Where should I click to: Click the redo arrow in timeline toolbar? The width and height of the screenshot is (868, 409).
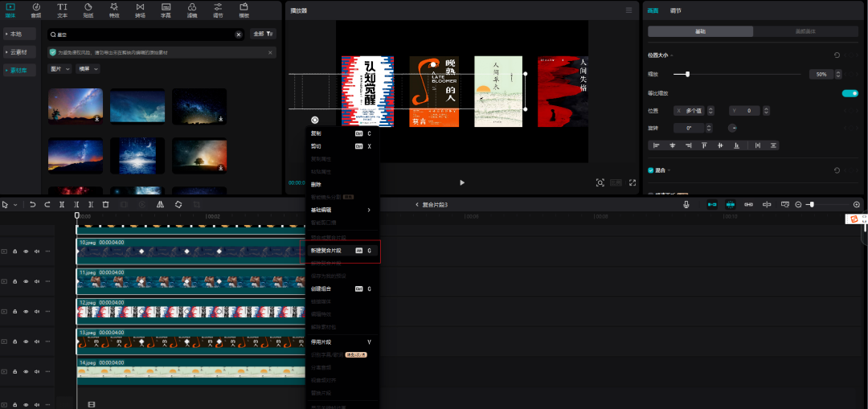47,204
